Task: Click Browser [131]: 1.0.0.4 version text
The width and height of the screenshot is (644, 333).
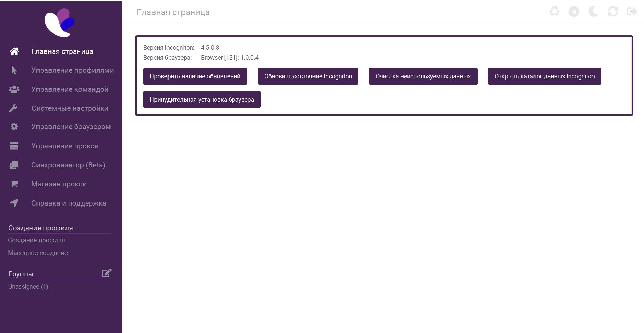Action: tap(230, 58)
